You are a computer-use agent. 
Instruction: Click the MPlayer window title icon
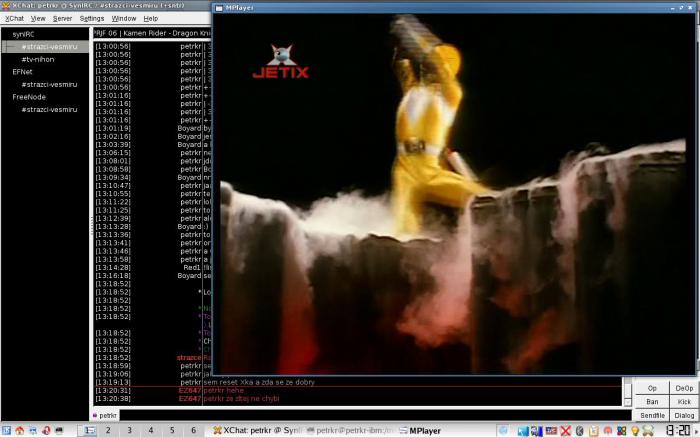pos(219,8)
